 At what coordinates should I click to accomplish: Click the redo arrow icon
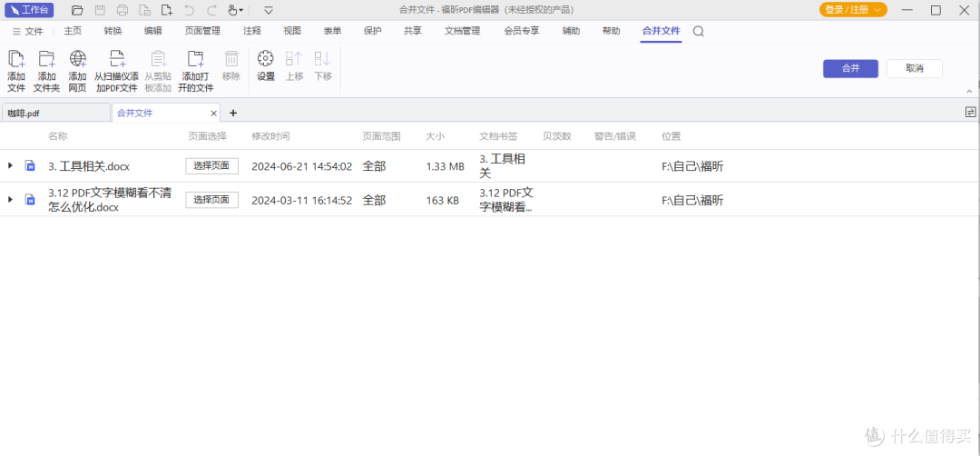pos(211,10)
